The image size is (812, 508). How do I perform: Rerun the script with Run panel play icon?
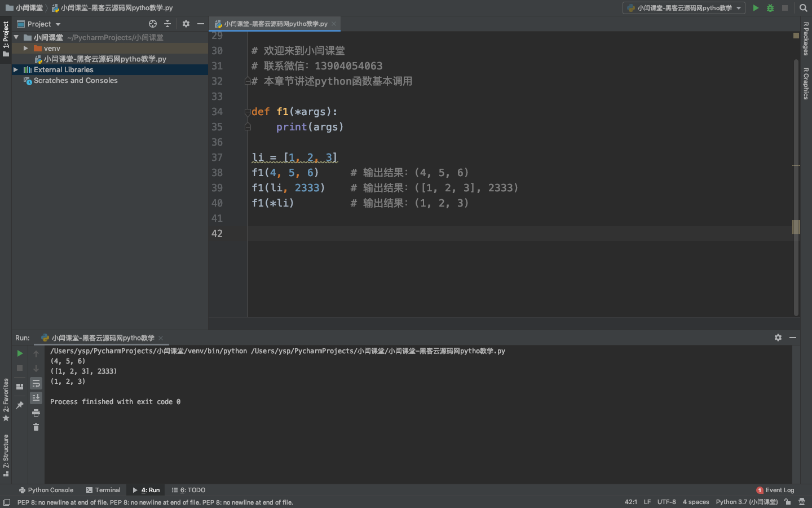point(20,353)
